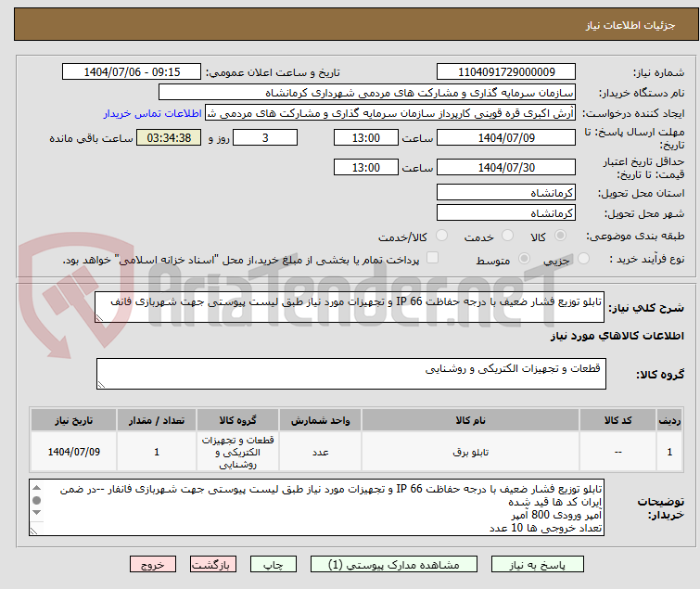This screenshot has width=700, height=589.
Task: Select the جزیی purchase type radio
Action: point(583,258)
